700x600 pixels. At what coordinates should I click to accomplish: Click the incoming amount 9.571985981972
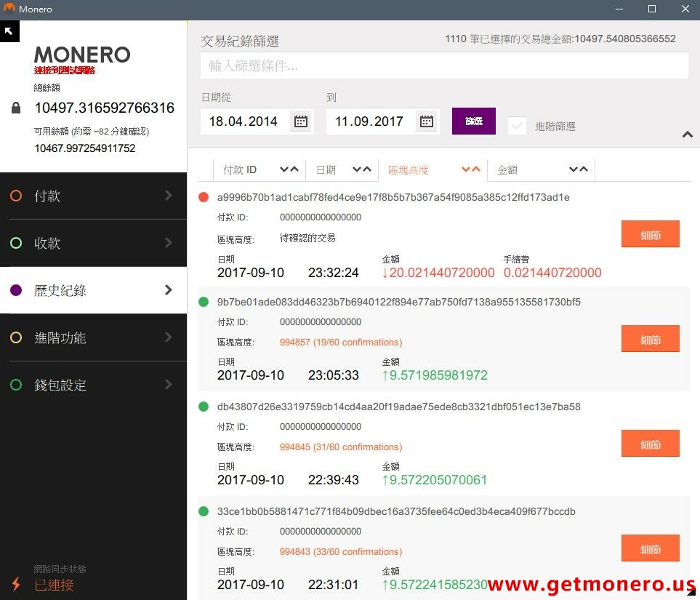[435, 375]
